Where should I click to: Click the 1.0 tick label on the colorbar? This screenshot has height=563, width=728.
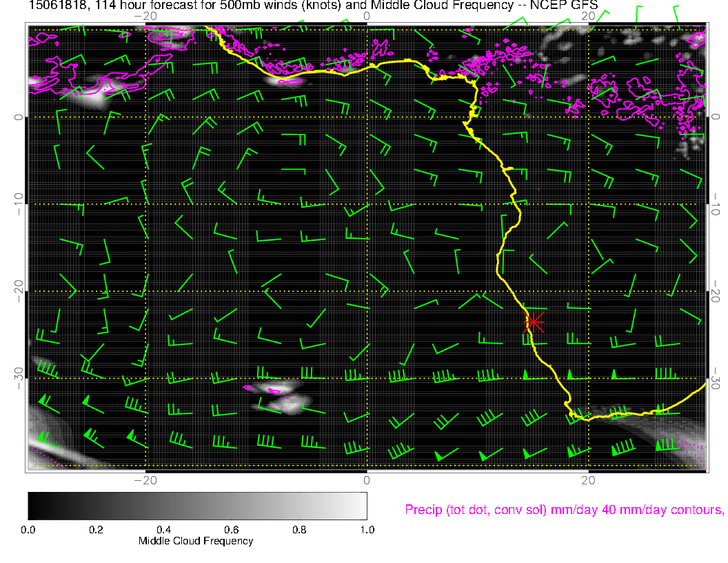(366, 530)
